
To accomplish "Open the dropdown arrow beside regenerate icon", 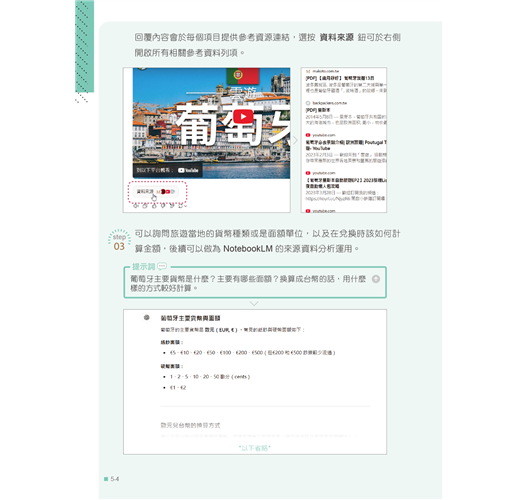I will [x=186, y=206].
